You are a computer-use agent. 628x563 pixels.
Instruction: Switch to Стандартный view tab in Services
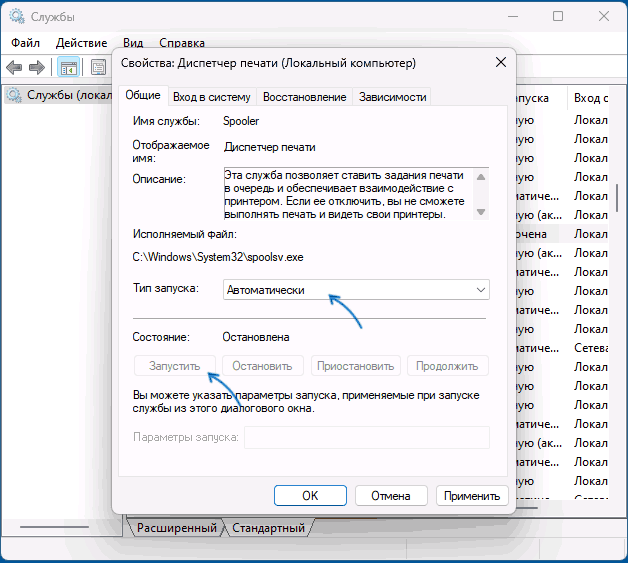point(269,528)
